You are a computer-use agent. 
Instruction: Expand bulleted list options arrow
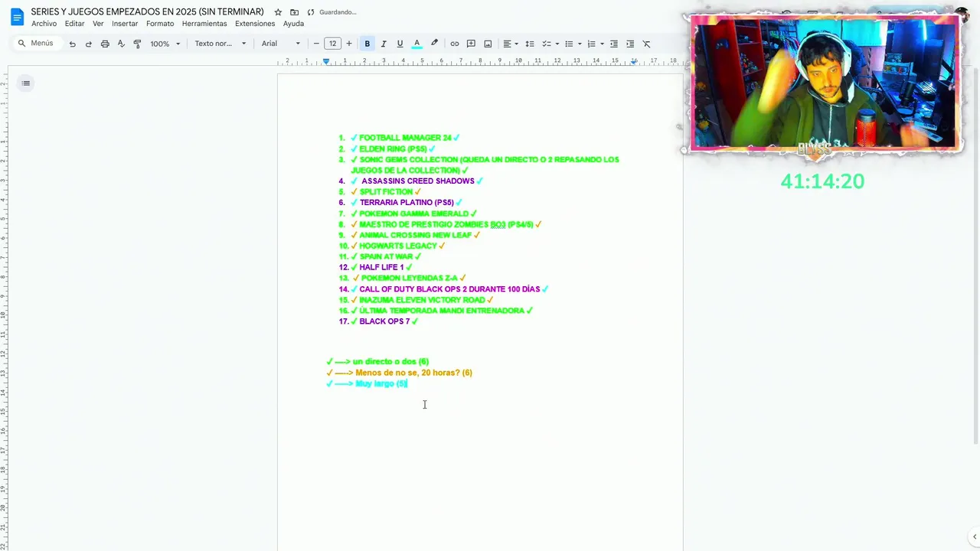(x=580, y=44)
